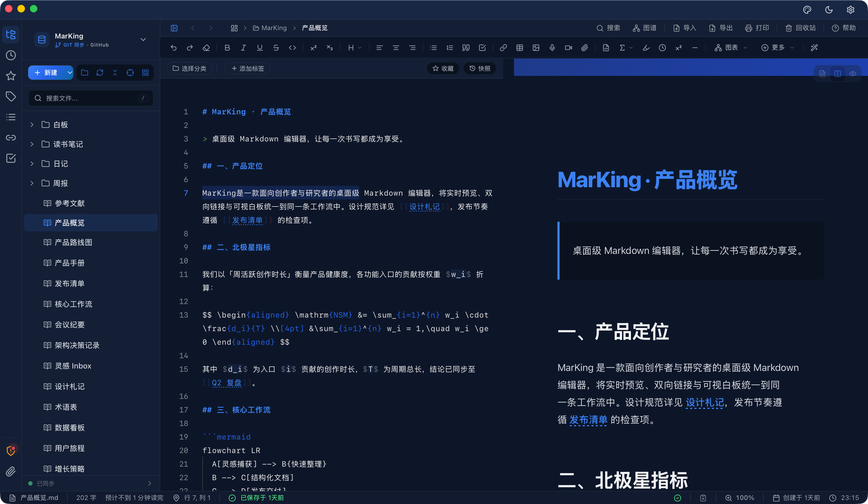
Task: Click the 快照 snapshot button
Action: (x=480, y=69)
